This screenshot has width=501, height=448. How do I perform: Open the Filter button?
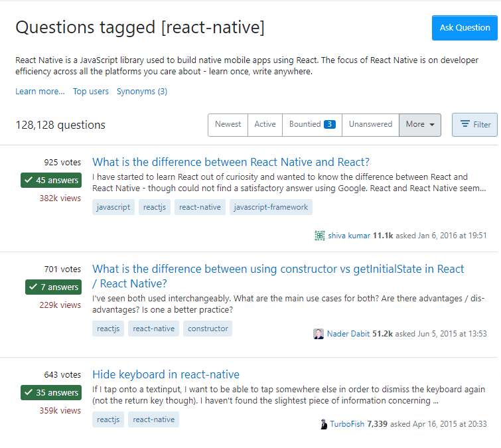pyautogui.click(x=474, y=125)
